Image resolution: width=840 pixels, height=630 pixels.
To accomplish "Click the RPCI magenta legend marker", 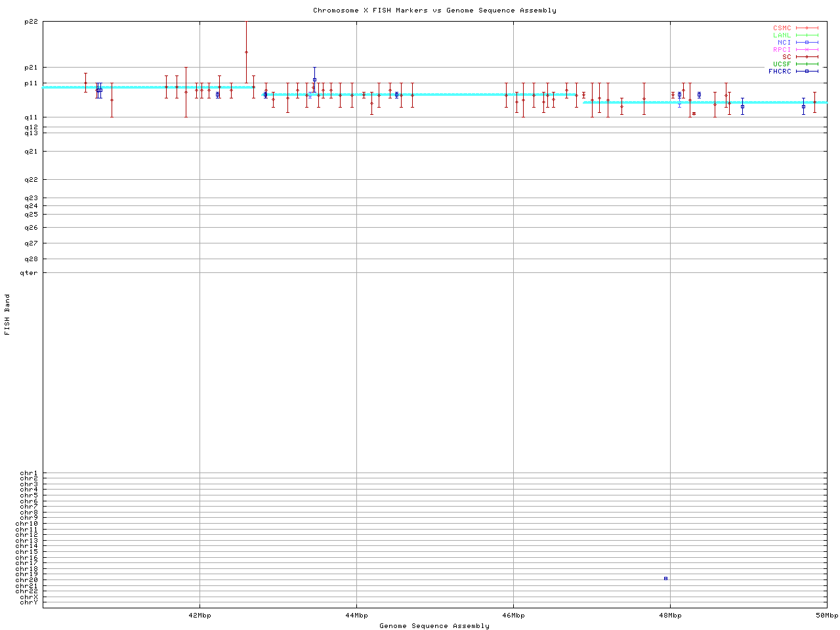I will click(807, 50).
